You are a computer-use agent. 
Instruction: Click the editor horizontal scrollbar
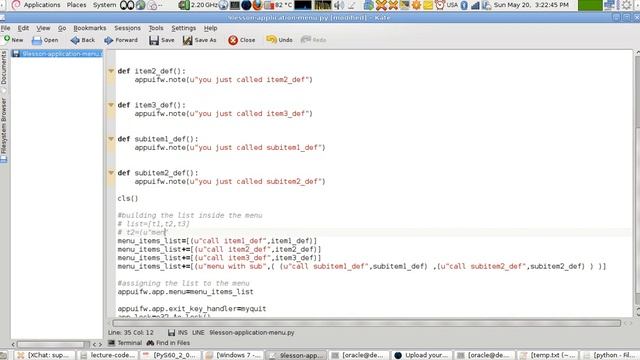point(367,323)
